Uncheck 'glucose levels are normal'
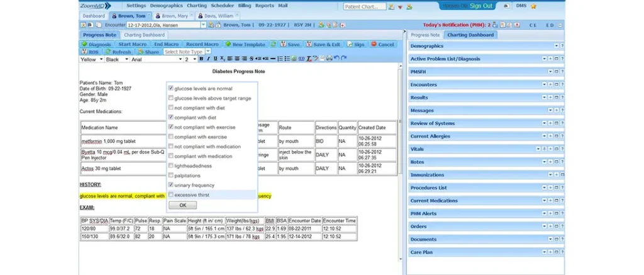644x275 pixels. pos(171,88)
